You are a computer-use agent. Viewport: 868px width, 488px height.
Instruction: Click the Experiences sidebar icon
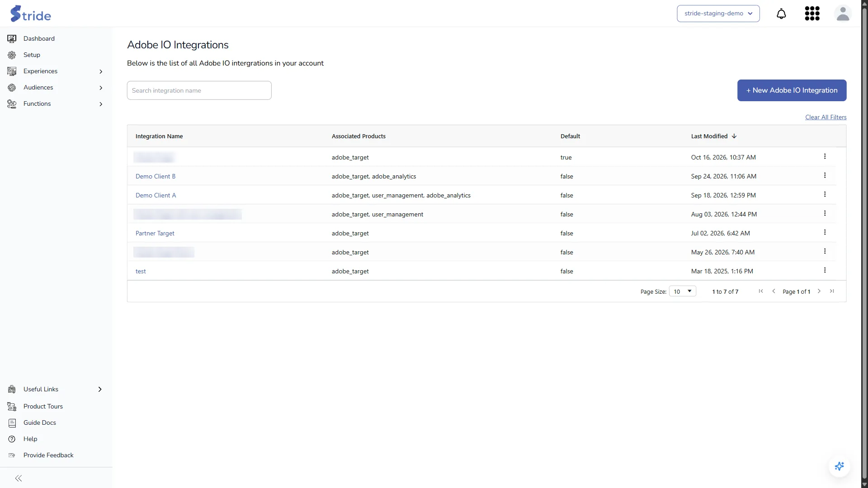[12, 71]
